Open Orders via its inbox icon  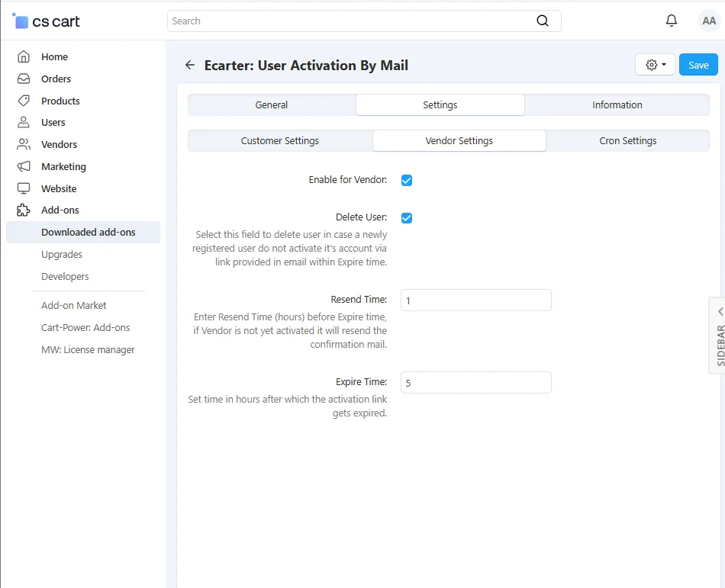click(24, 79)
